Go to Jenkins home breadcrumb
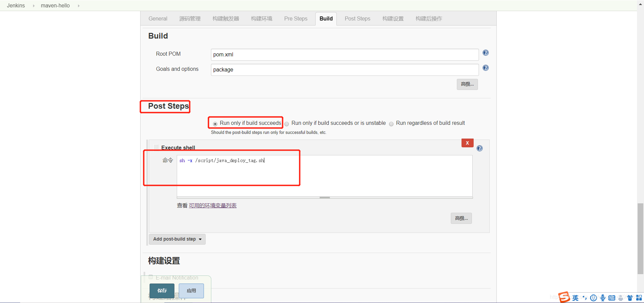644x303 pixels. coord(16,6)
